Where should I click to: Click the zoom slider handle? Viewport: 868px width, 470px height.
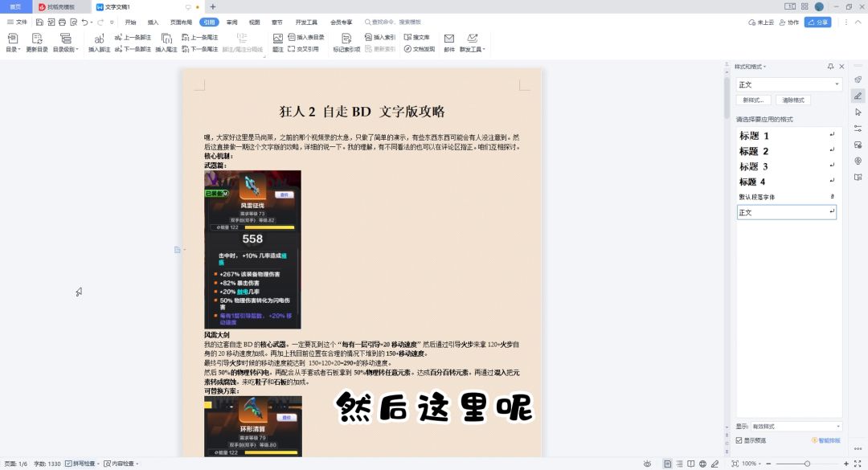pyautogui.click(x=807, y=464)
